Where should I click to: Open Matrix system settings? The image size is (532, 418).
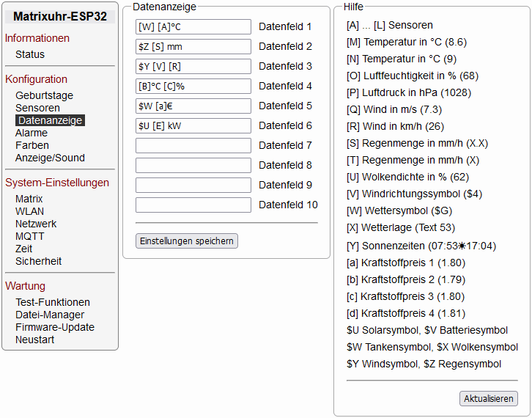coord(29,199)
